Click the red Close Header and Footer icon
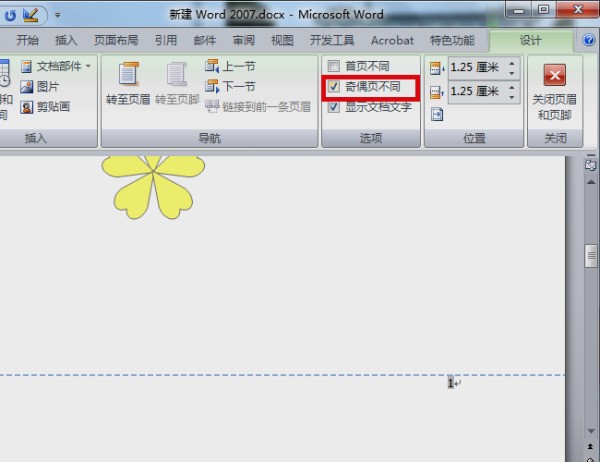 553,75
